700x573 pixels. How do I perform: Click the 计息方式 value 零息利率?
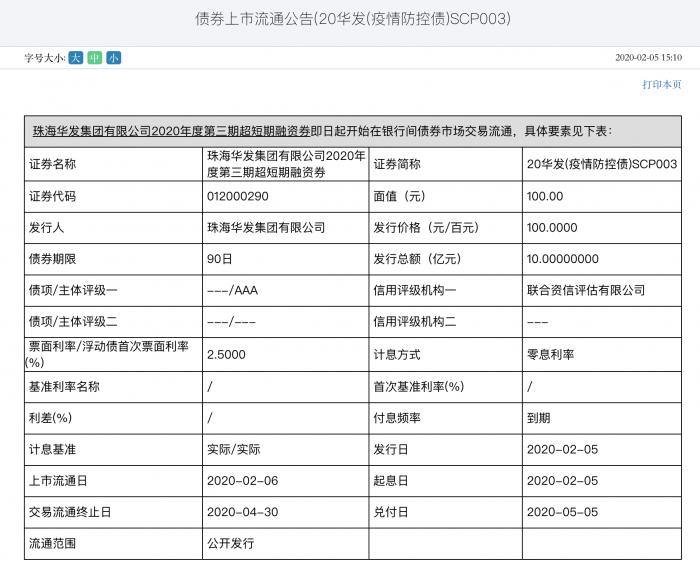pos(550,355)
